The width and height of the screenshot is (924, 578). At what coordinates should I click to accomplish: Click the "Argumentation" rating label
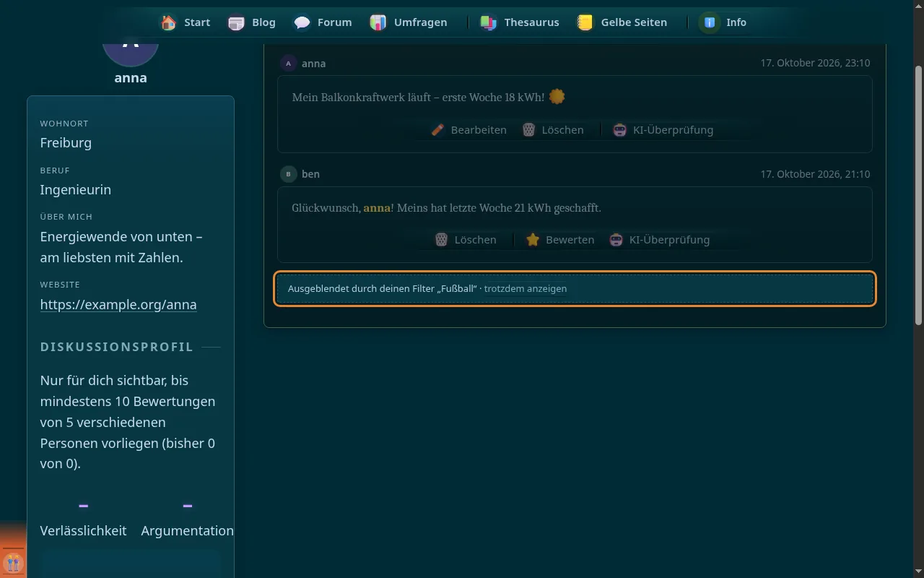(x=187, y=531)
